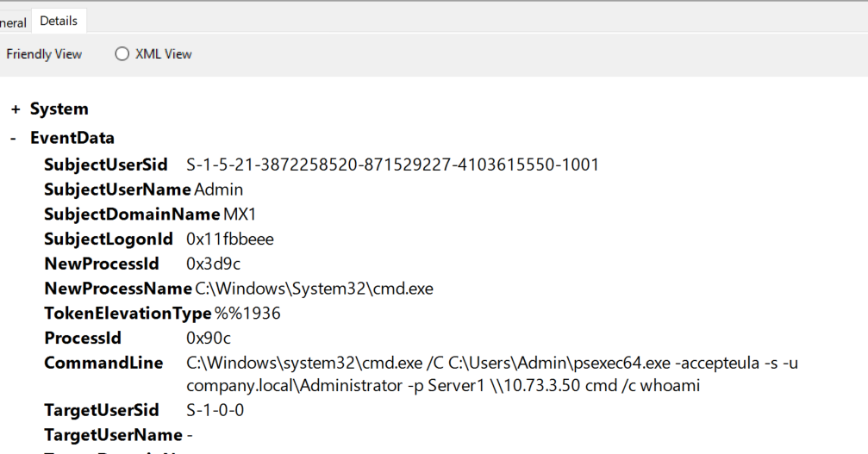
Task: Select the TargetUserSid value S-1-0-0
Action: tap(215, 411)
